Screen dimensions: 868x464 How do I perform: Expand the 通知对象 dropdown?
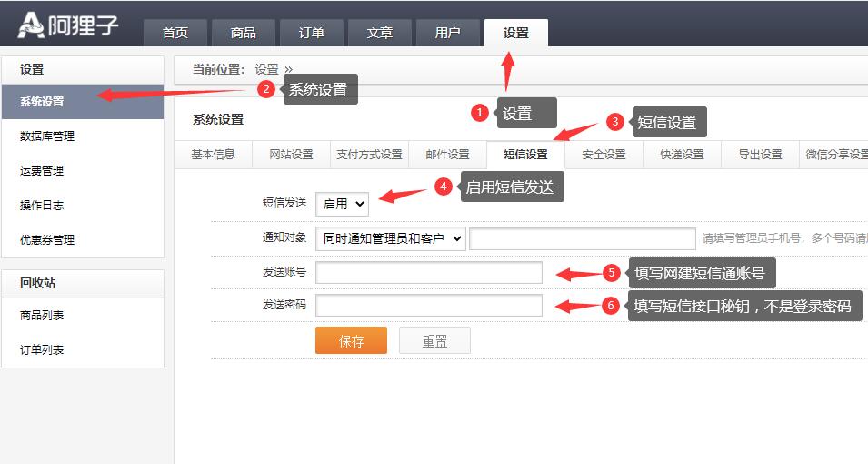tap(390, 238)
